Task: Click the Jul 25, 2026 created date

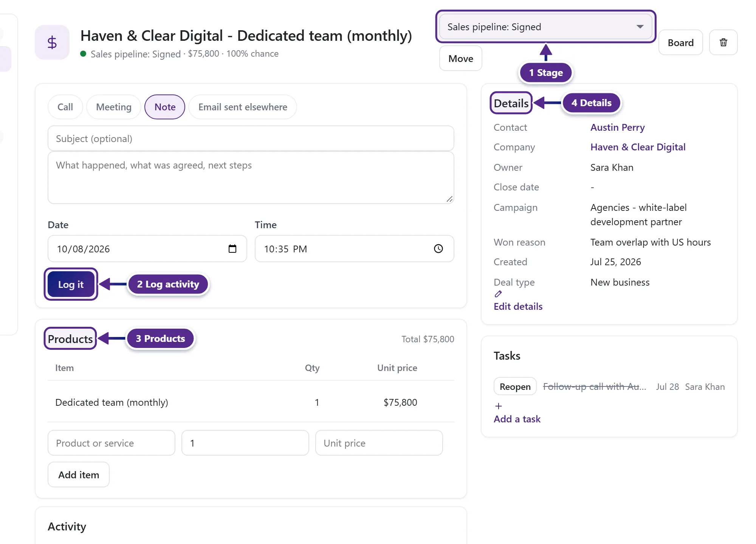Action: click(x=616, y=262)
